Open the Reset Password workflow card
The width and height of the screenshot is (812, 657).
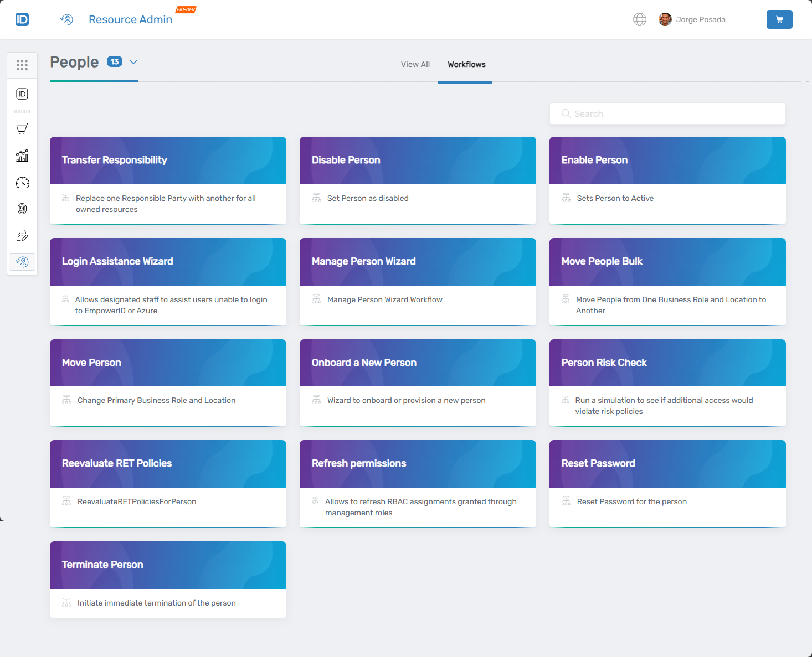[x=667, y=464]
